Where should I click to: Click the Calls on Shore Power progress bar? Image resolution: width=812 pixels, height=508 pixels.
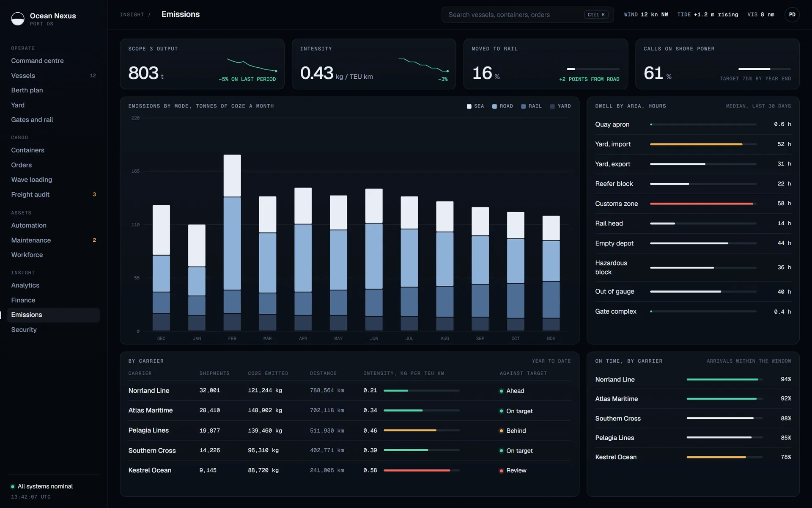(x=765, y=69)
